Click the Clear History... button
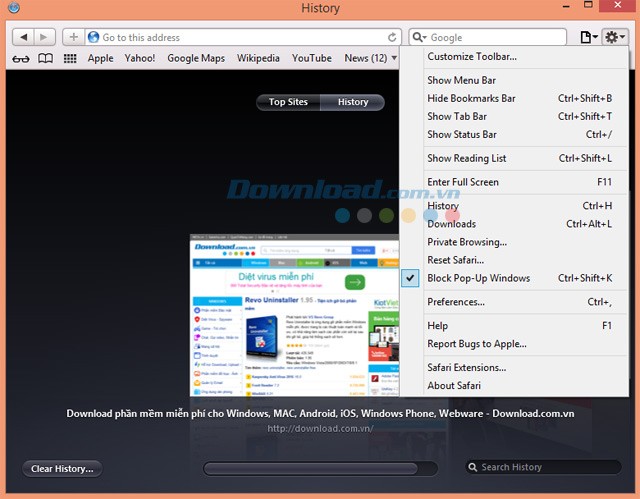The width and height of the screenshot is (640, 499). tap(62, 468)
